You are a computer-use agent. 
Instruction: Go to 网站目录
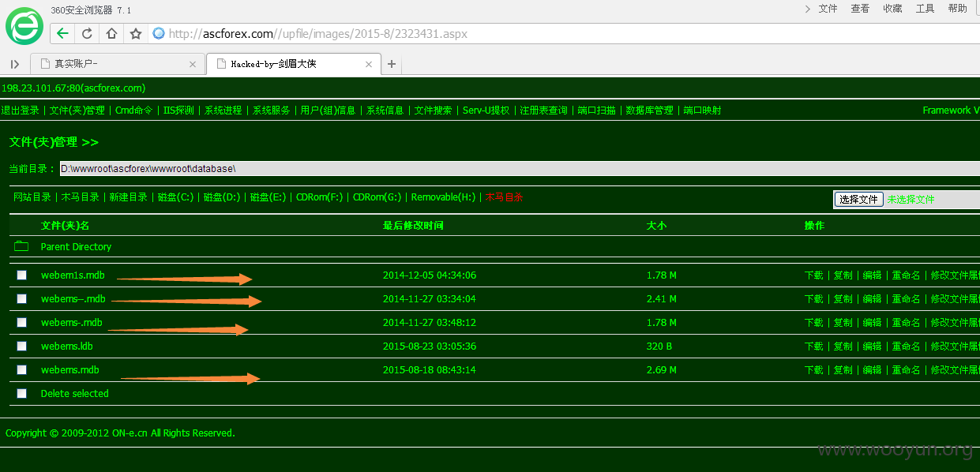click(x=32, y=197)
